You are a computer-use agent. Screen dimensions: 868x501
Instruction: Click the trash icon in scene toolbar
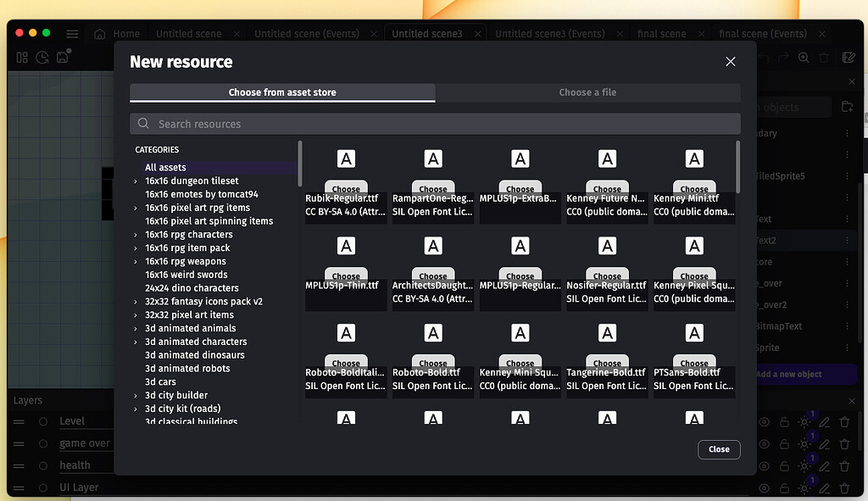[x=824, y=58]
